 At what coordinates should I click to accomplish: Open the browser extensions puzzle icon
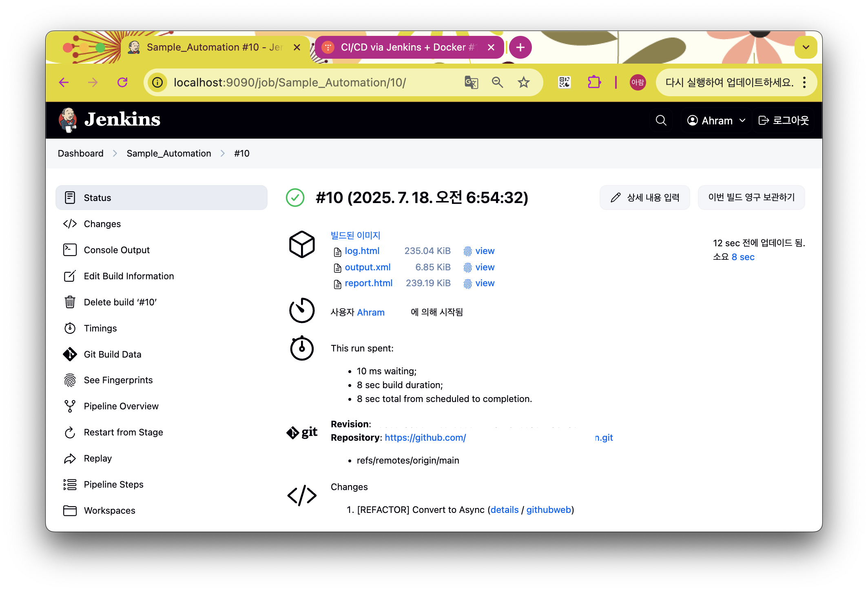(x=594, y=82)
